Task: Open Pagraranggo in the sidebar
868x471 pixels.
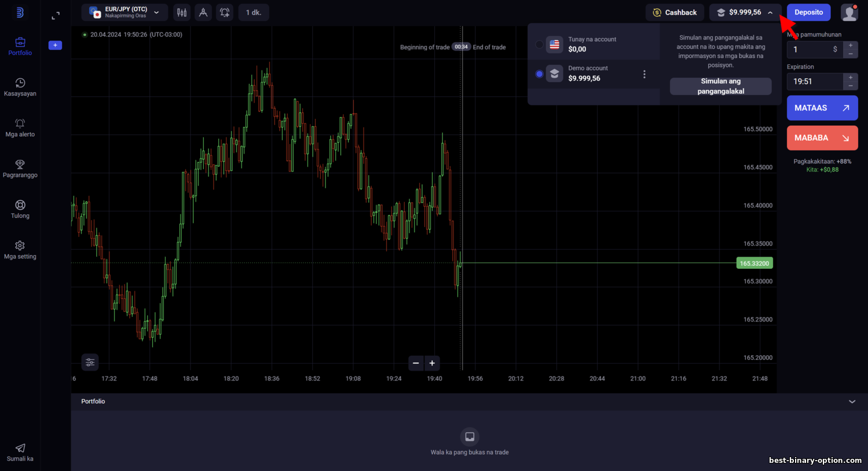Action: [20, 169]
